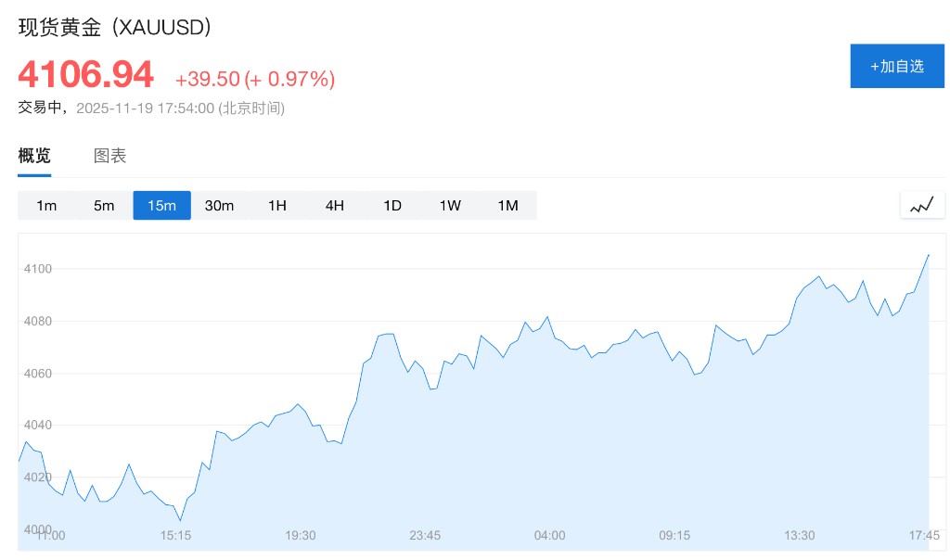Click chart's latest peak near 17:45
Image resolution: width=950 pixels, height=560 pixels.
pyautogui.click(x=928, y=255)
